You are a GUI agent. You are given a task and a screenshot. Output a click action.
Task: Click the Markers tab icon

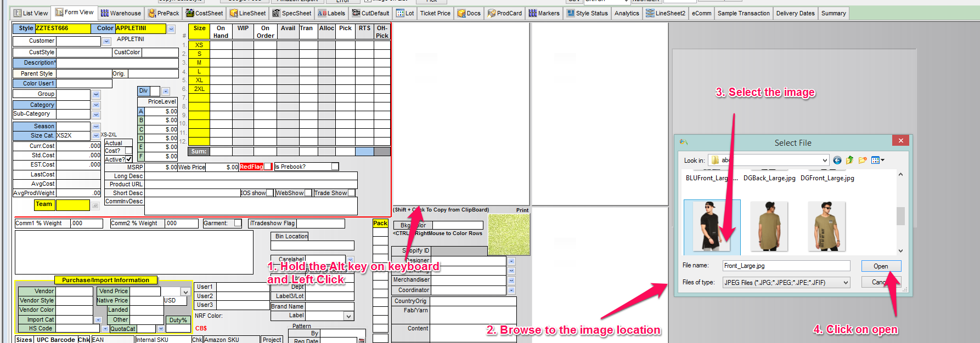[x=532, y=13]
